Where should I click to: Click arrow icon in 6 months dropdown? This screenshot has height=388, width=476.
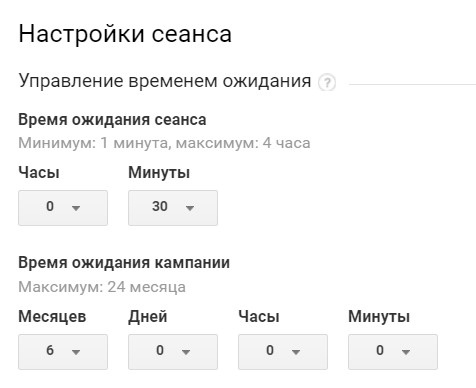(x=76, y=352)
